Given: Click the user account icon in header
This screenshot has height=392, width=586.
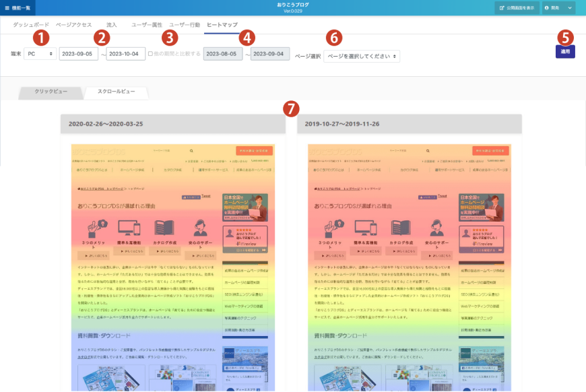Looking at the screenshot, I should point(547,8).
